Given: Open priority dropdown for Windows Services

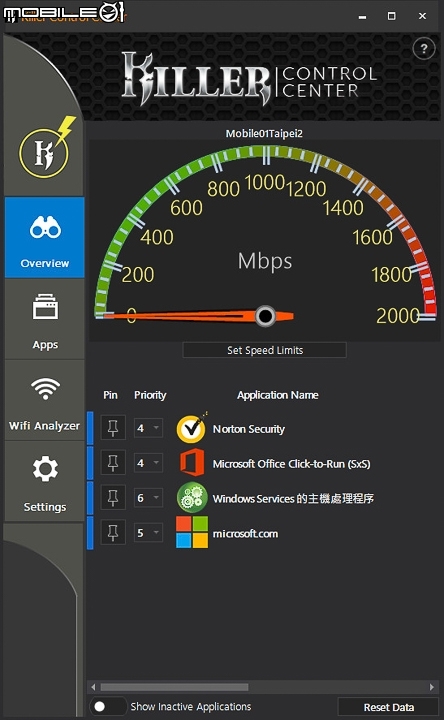Looking at the screenshot, I should (x=148, y=498).
